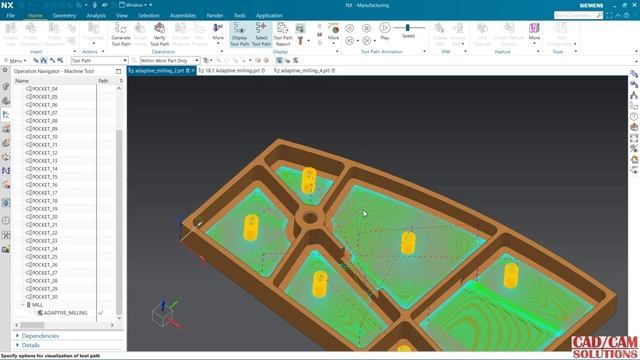This screenshot has width=640, height=360.
Task: Switch to the View ribbon tab
Action: [122, 16]
